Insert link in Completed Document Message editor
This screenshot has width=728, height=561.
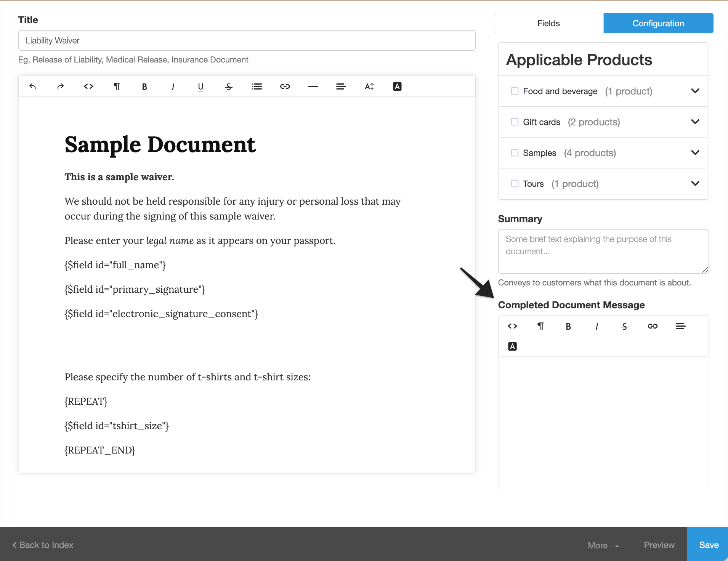point(653,326)
